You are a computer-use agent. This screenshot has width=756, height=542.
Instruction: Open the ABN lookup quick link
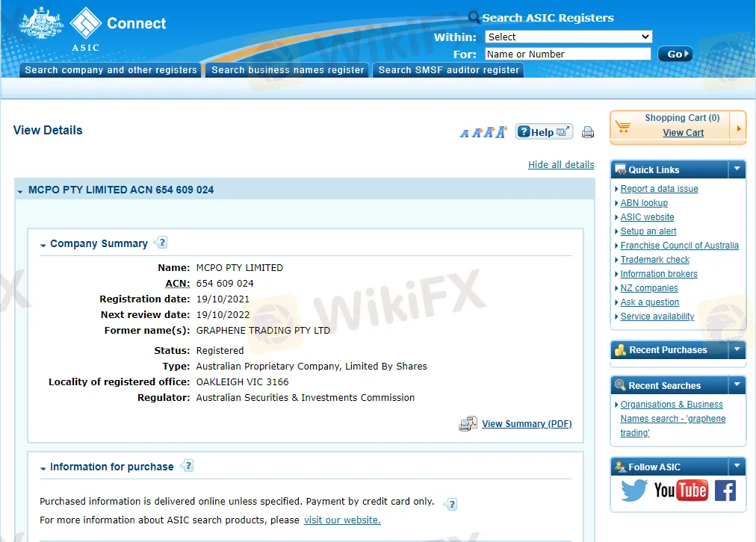click(x=644, y=203)
